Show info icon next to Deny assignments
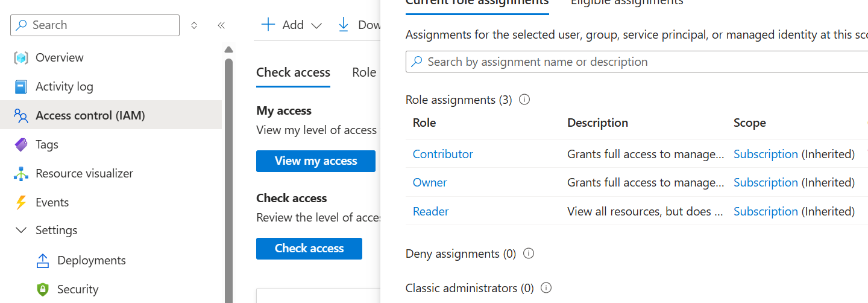Viewport: 868px width, 303px height. (x=529, y=254)
